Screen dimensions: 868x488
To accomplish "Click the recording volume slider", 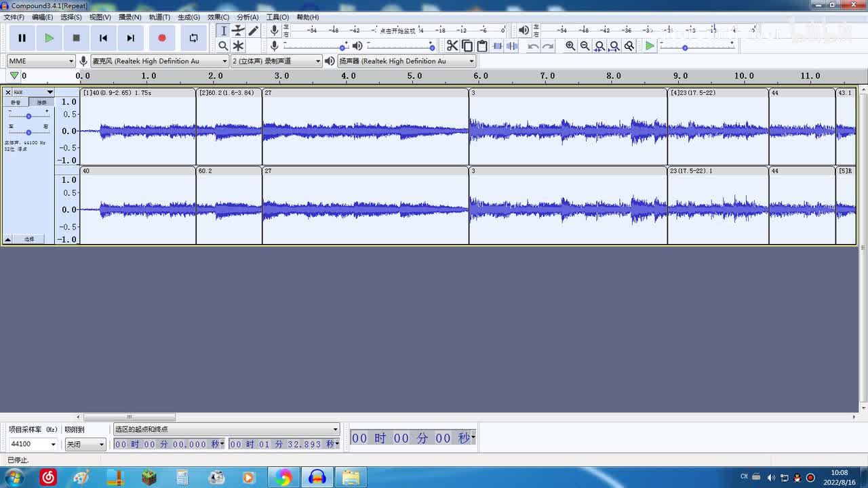I will coord(315,46).
